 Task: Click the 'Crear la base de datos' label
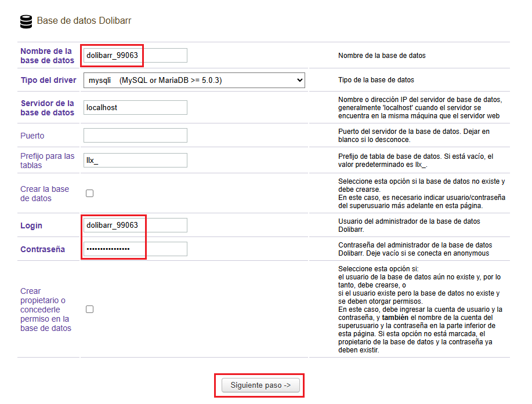tap(45, 194)
